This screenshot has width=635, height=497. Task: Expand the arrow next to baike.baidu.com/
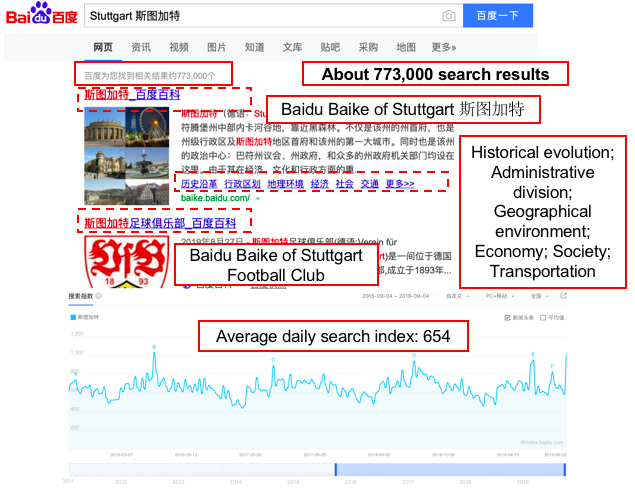258,198
